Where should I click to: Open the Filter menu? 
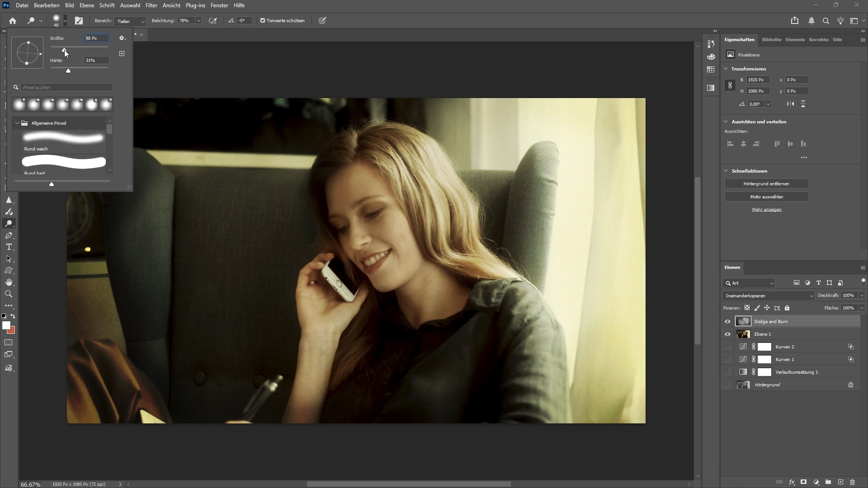[x=151, y=5]
